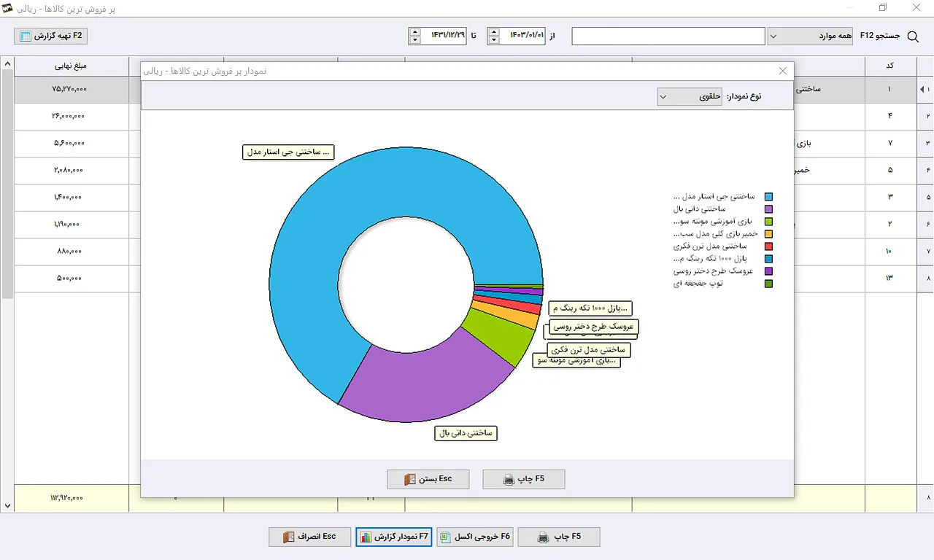The height and width of the screenshot is (560, 934).
Task: Select the amount cell ۸۸۰,۰۰۰
Action: pos(71,251)
